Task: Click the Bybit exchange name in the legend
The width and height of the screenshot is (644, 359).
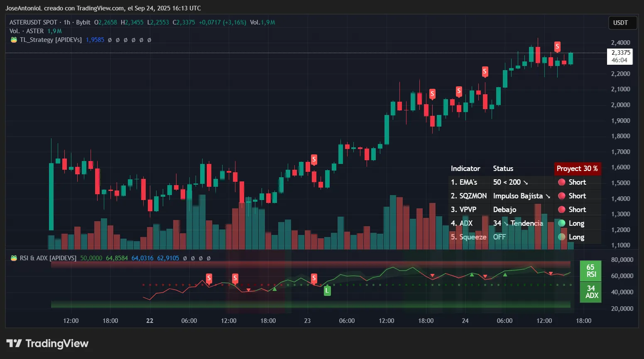Action: point(83,22)
